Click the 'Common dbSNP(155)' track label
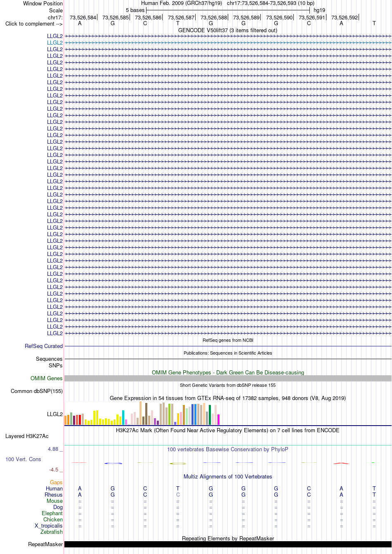Viewport: 392px width, 554px height. tap(37, 391)
